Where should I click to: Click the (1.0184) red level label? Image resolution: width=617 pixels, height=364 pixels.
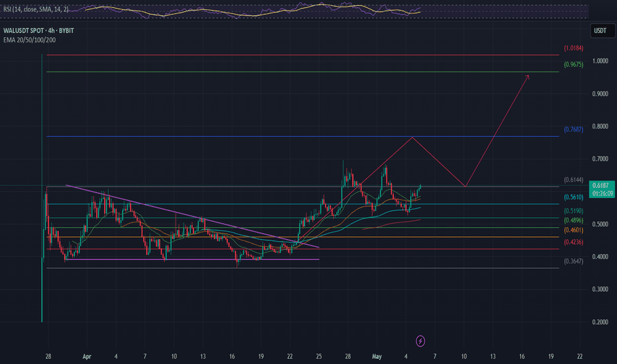pyautogui.click(x=573, y=48)
